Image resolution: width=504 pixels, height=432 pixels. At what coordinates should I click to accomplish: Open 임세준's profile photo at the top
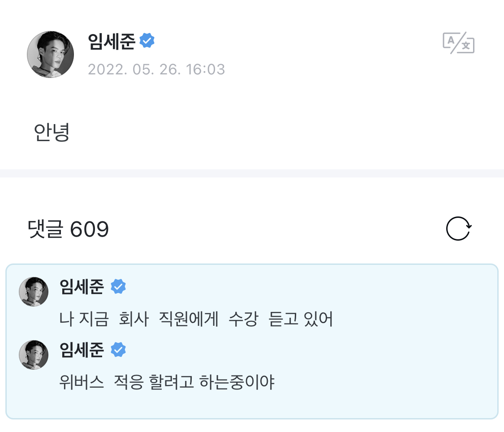click(50, 54)
